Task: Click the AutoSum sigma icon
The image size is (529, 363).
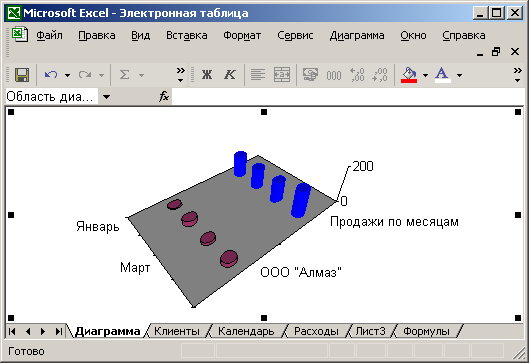Action: [x=124, y=75]
